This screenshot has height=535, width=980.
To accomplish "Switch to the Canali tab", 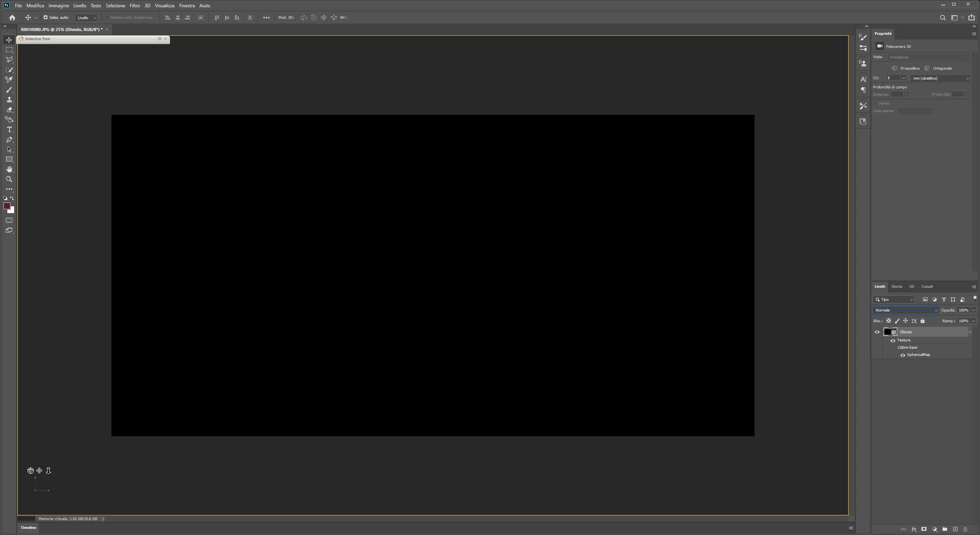I will 927,287.
